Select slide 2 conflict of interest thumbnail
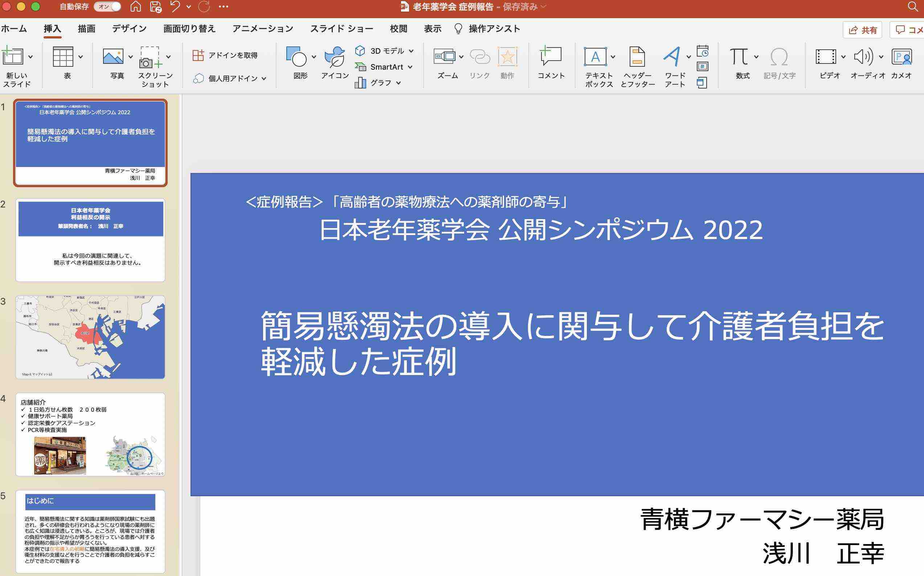The image size is (924, 576). [x=90, y=240]
